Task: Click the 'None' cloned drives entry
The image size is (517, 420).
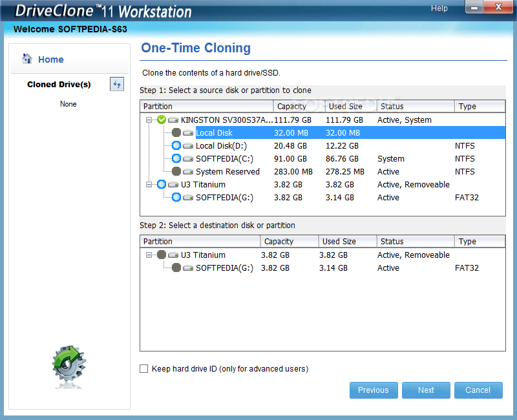Action: coord(69,104)
